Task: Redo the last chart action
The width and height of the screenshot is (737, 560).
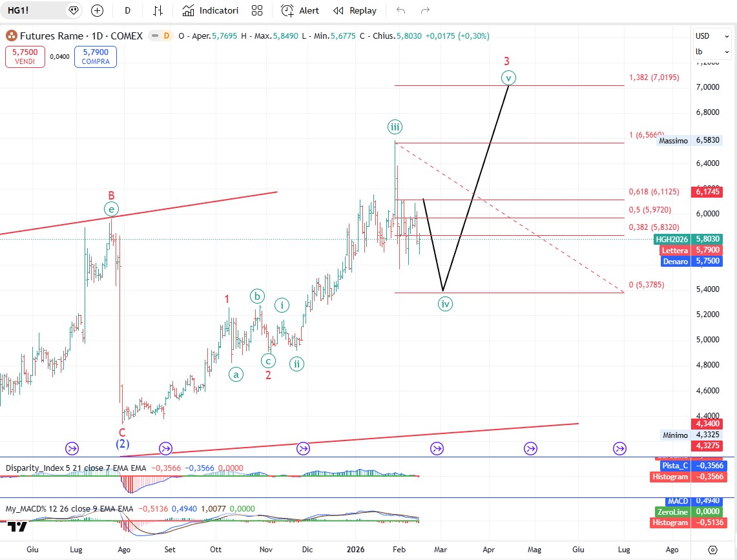Action: pyautogui.click(x=425, y=10)
